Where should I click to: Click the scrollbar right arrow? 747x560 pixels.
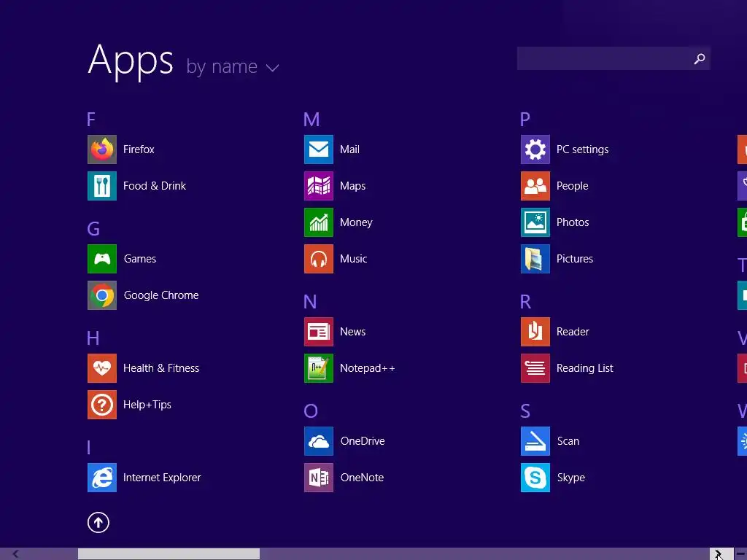719,554
